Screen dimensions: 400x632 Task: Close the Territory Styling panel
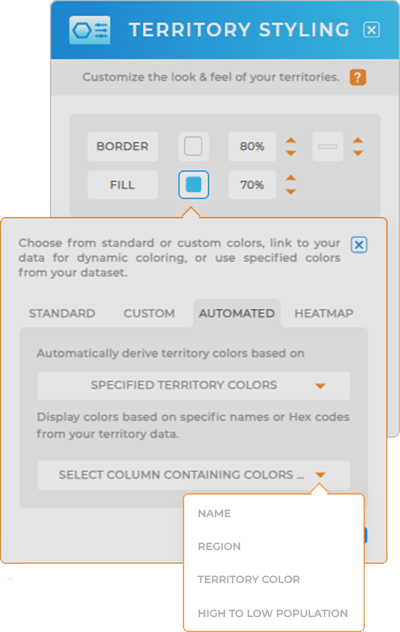click(x=371, y=30)
